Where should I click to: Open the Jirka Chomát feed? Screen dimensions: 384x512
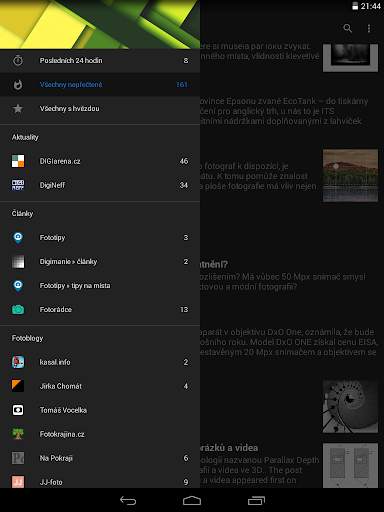click(100, 386)
